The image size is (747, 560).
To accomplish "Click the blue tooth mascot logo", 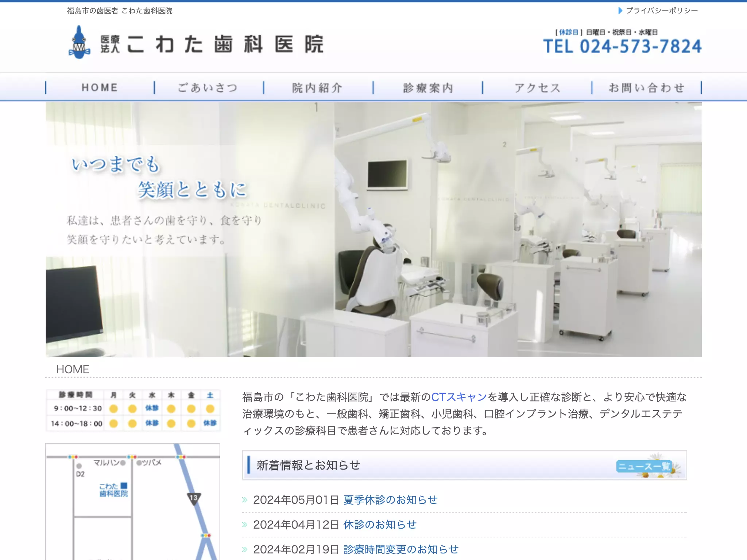I will pyautogui.click(x=79, y=42).
